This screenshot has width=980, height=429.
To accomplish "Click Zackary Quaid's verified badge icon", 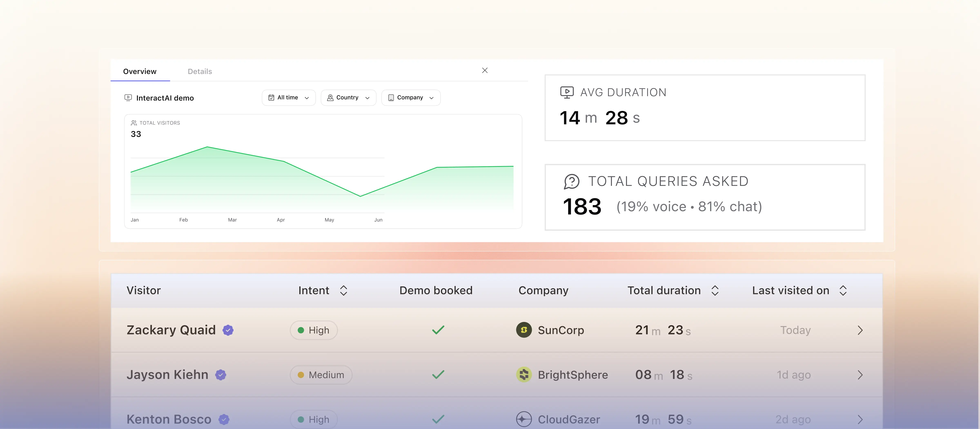I will (x=228, y=330).
